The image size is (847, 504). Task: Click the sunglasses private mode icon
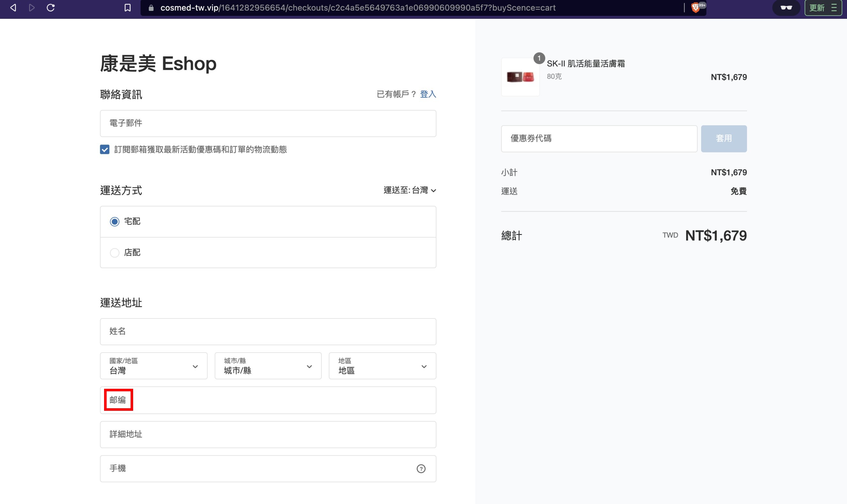(x=786, y=8)
